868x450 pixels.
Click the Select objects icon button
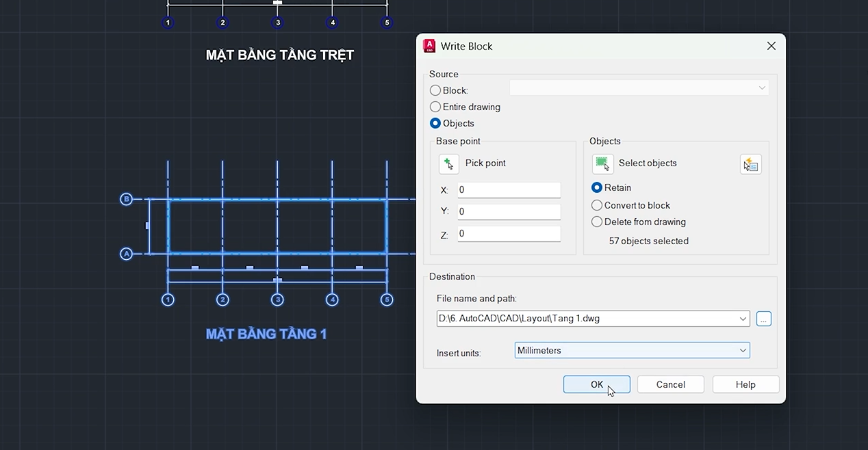(x=602, y=163)
